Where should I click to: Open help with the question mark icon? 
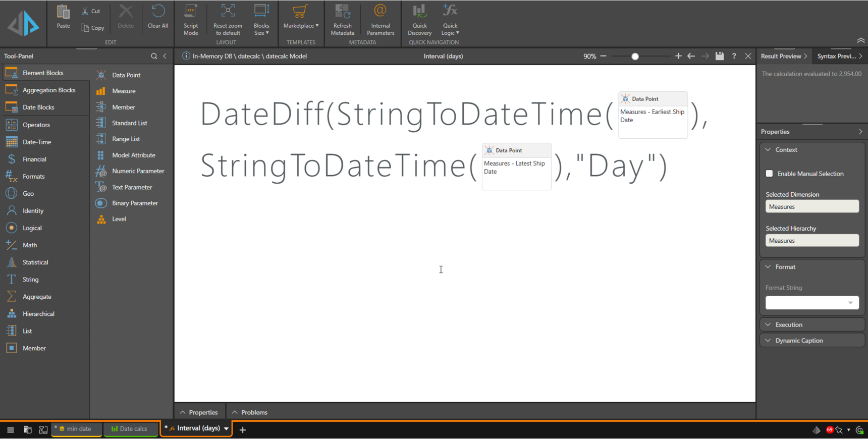[734, 56]
